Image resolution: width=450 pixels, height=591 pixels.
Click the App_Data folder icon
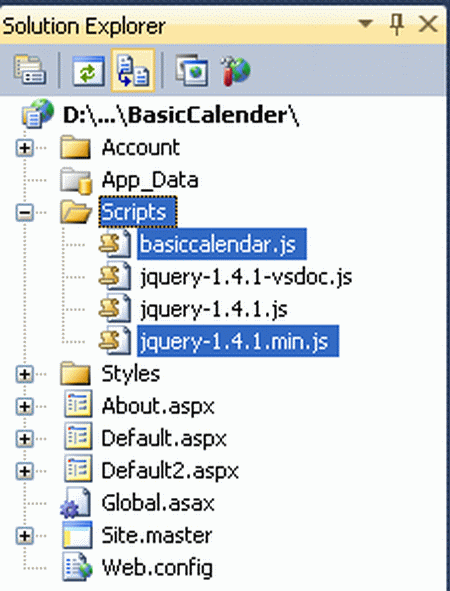pyautogui.click(x=76, y=181)
